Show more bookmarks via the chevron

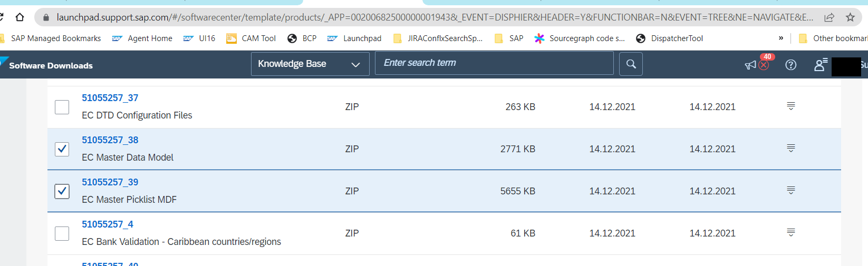(x=781, y=38)
